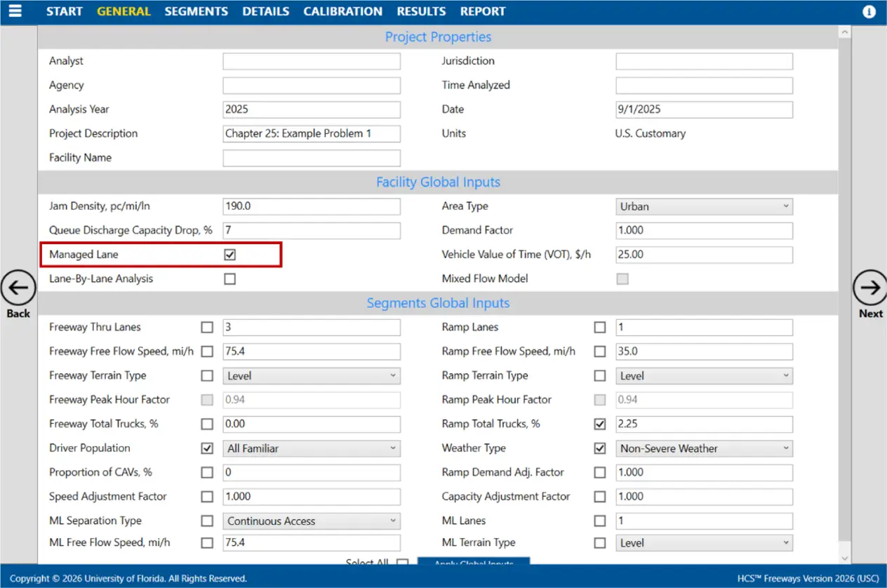Viewport: 887px width, 588px height.
Task: Open the hamburger menu icon
Action: pos(15,11)
